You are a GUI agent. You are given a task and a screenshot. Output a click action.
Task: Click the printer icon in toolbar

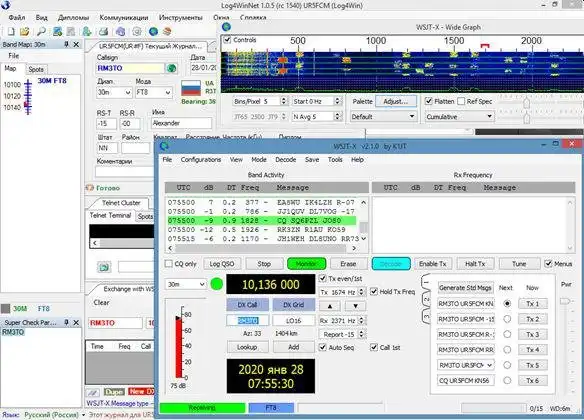pos(104,32)
